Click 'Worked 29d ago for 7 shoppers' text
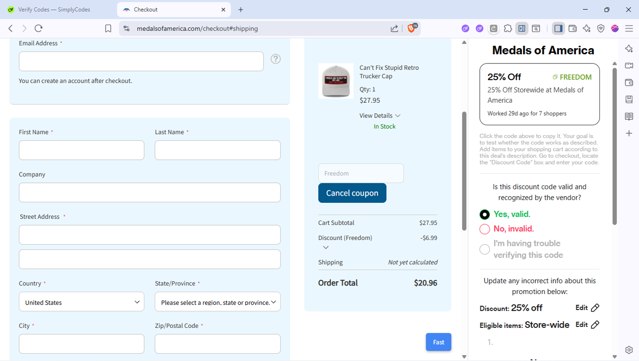Image resolution: width=639 pixels, height=361 pixels. [527, 114]
